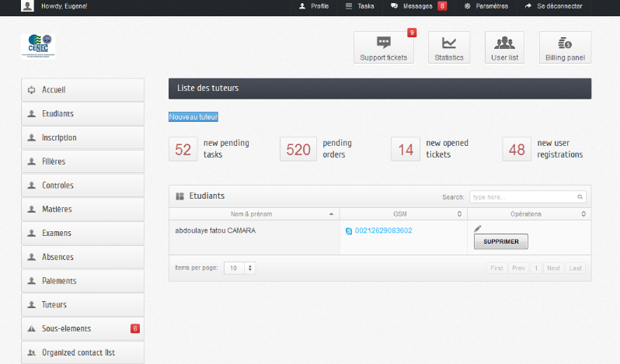This screenshot has height=364, width=620.
Task: Click the pencil edit icon in Opérations
Action: [x=478, y=228]
